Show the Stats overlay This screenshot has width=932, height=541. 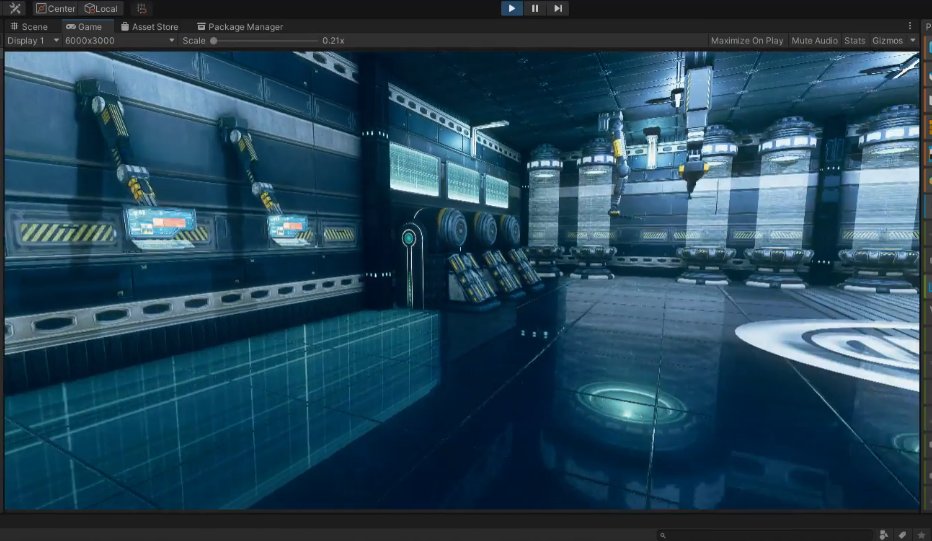pyautogui.click(x=854, y=40)
